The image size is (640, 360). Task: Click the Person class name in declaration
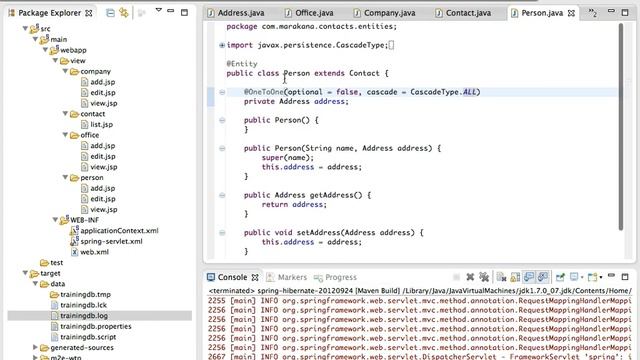coord(296,73)
